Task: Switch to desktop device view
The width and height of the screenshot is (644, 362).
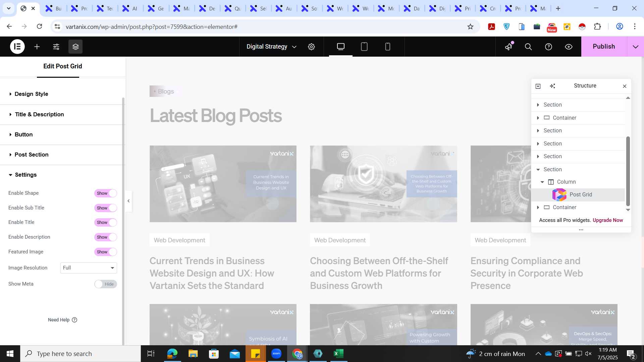Action: (341, 47)
